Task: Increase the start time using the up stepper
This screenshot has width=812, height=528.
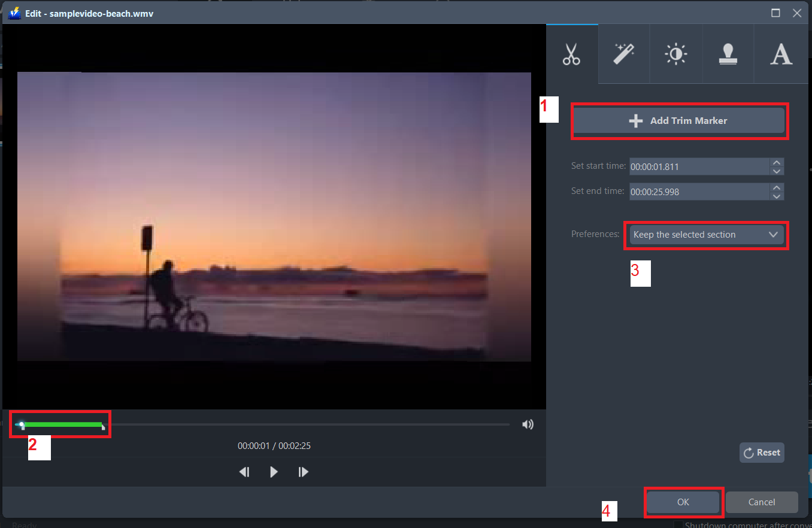Action: click(776, 162)
